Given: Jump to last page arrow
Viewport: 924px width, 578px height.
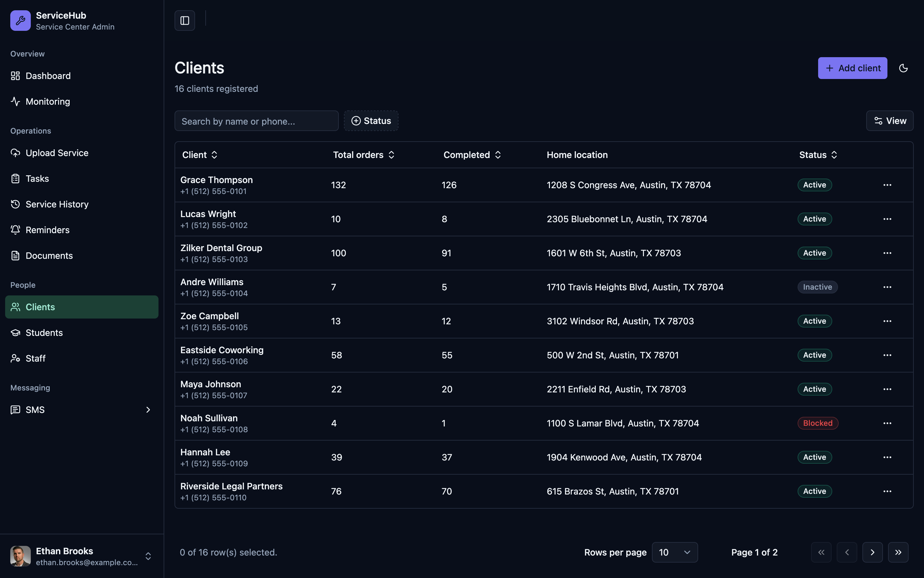Looking at the screenshot, I should 898,552.
